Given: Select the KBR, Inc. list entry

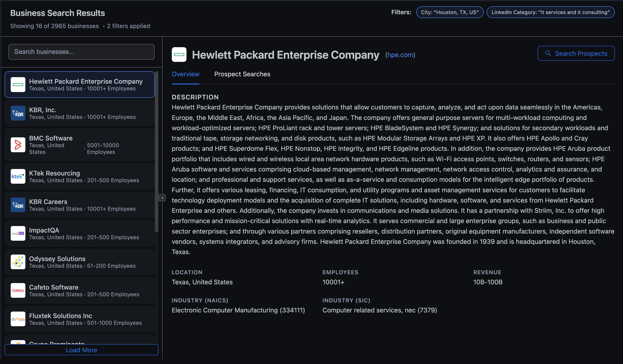Looking at the screenshot, I should [x=80, y=113].
